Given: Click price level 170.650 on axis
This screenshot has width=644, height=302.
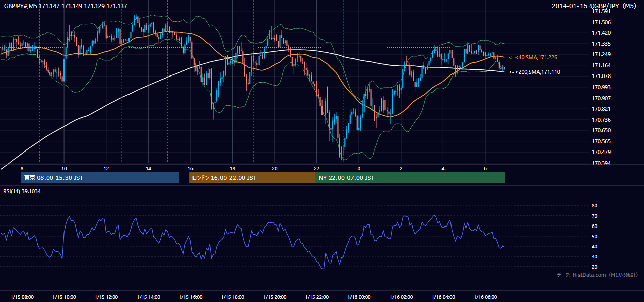Looking at the screenshot, I should 601,130.
